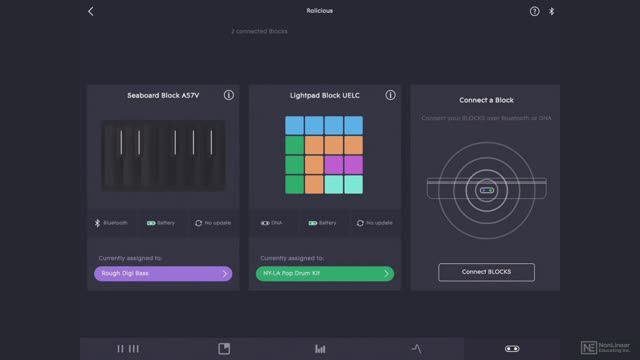Open the square pad view tab in bottom bar
Viewport: 640px width, 360px height.
(224, 349)
